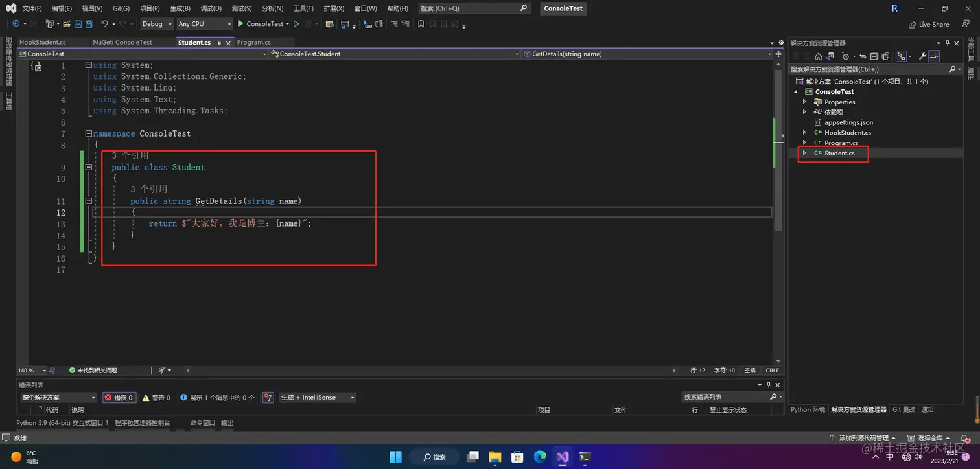
Task: Open Visual Studio from the taskbar
Action: tap(562, 457)
